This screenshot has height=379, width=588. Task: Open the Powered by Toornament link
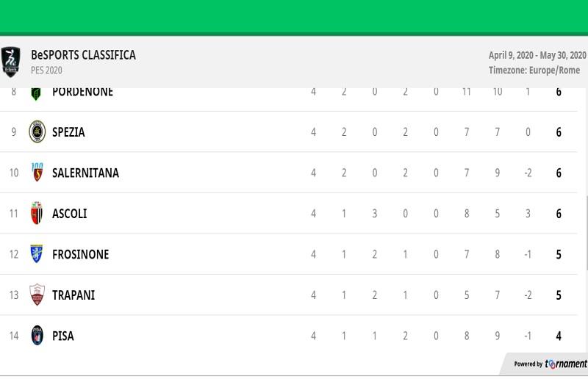[550, 364]
